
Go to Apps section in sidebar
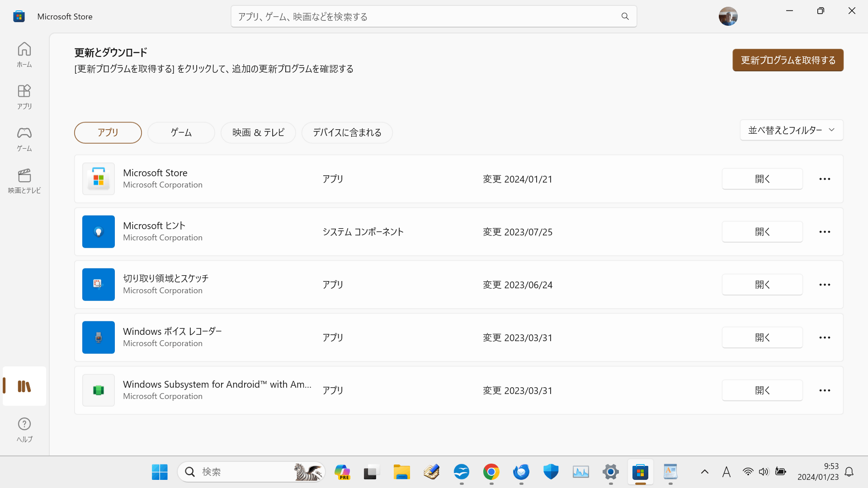24,97
